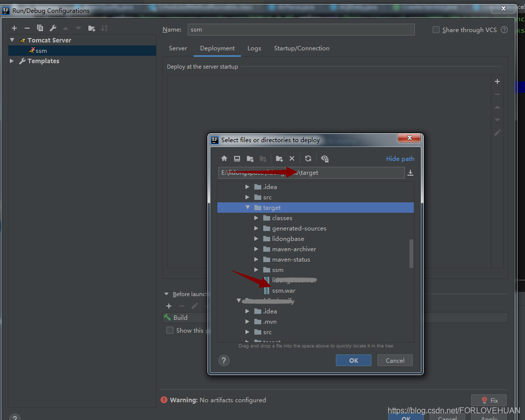Viewport: 525px width, 420px height.
Task: Copy the selected configuration
Action: tap(40, 28)
